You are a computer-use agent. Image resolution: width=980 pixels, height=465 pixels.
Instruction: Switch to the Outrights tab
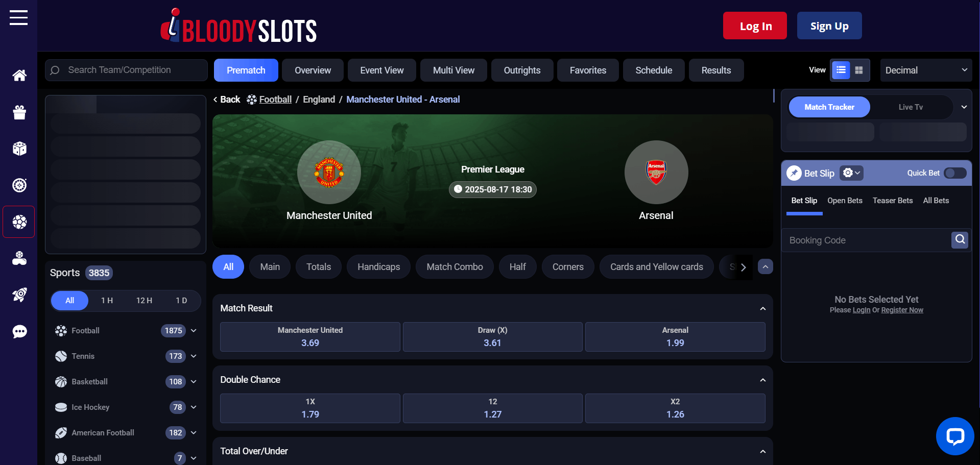pos(522,70)
